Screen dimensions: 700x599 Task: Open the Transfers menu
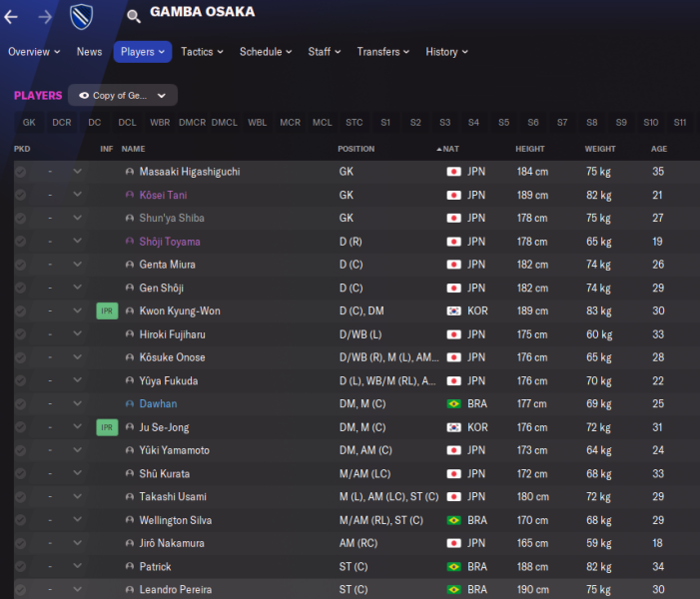(x=383, y=52)
